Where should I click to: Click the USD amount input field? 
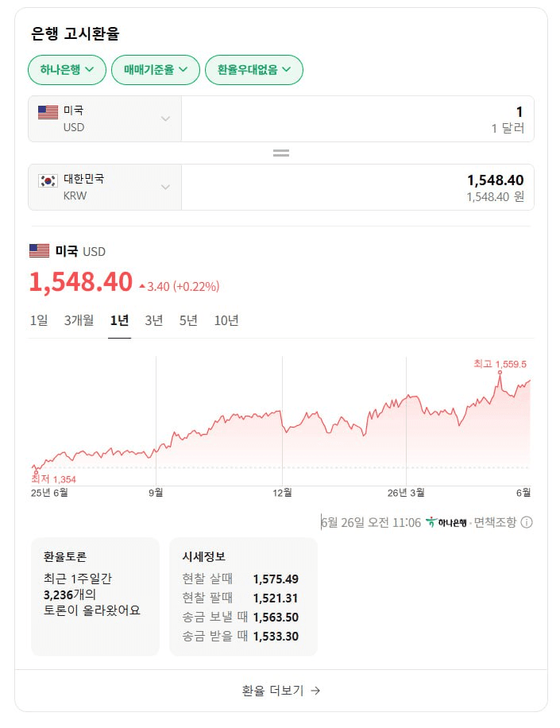point(357,119)
